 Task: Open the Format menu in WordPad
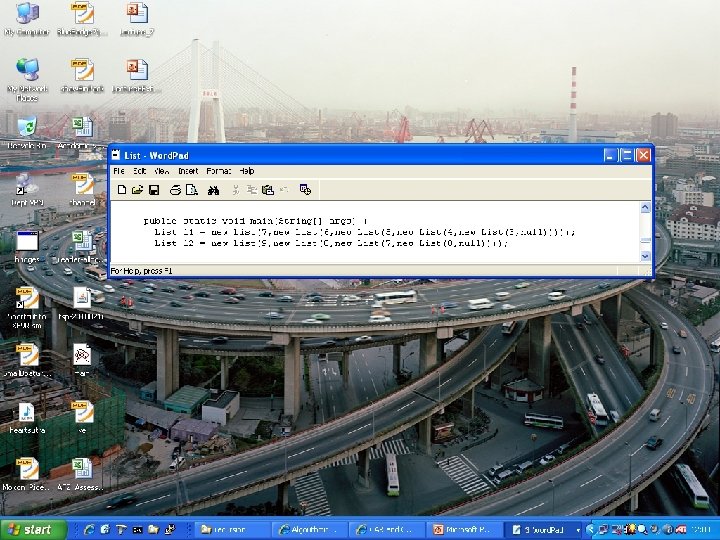pos(218,171)
